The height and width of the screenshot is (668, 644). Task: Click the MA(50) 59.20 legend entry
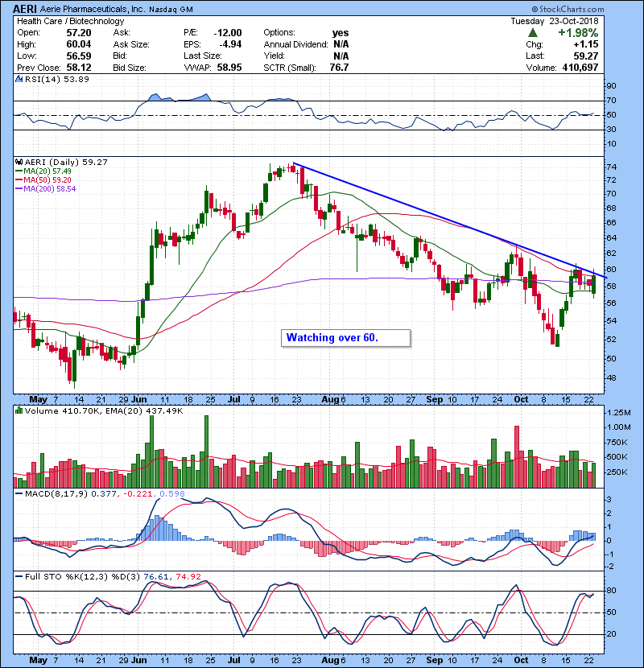point(44,180)
